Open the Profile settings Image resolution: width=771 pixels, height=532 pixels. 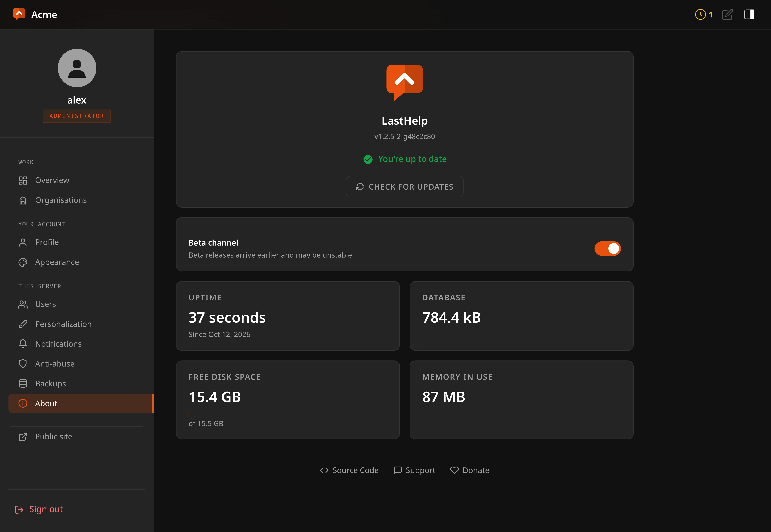click(81, 242)
